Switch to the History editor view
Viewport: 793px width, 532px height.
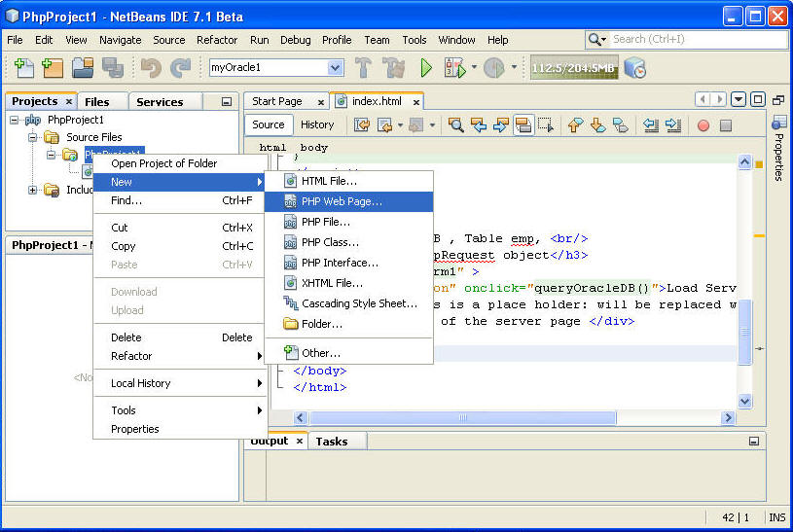317,124
